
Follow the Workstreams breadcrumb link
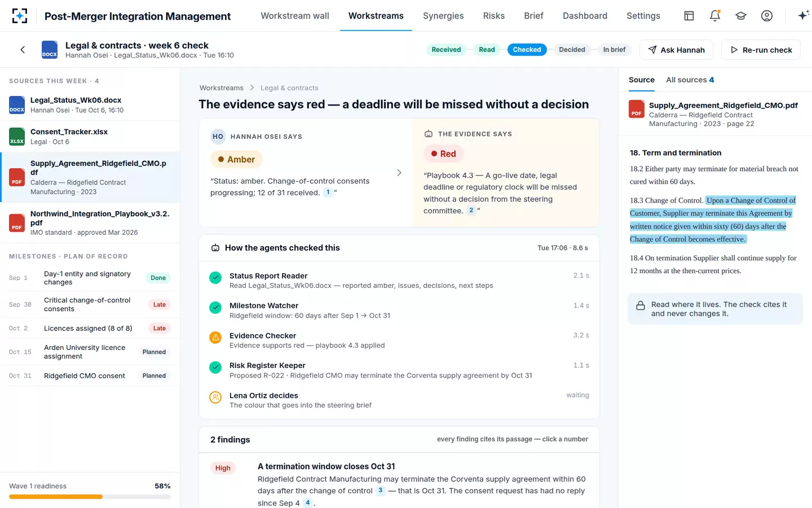tap(222, 88)
